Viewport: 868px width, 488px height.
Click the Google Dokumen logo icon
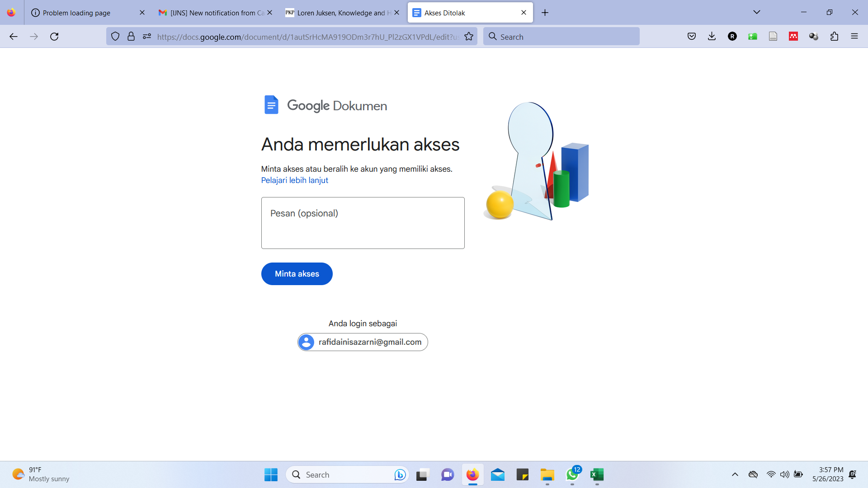[271, 105]
